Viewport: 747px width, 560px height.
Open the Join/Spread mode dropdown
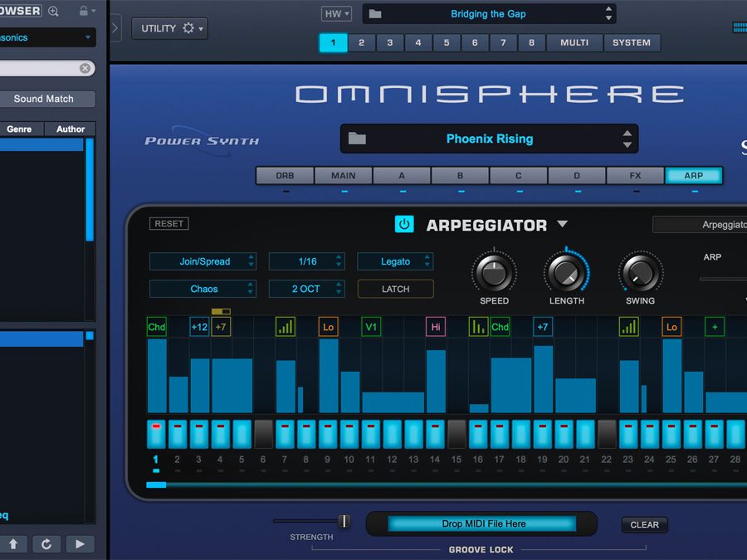pos(203,261)
